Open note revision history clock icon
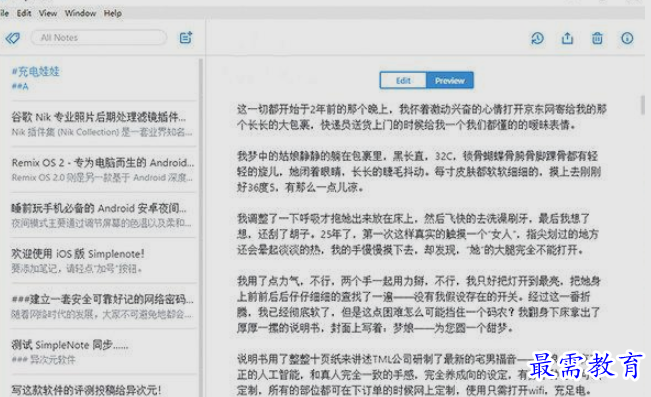 click(538, 38)
